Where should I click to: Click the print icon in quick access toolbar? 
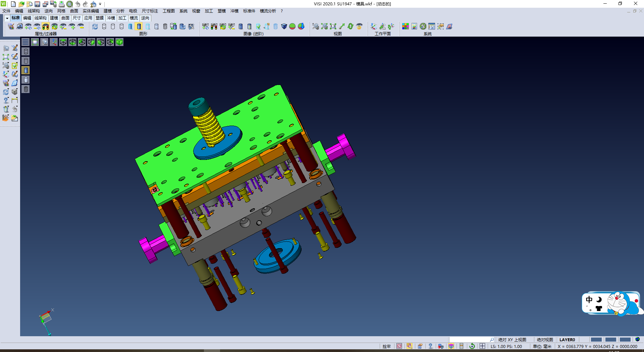(x=62, y=4)
